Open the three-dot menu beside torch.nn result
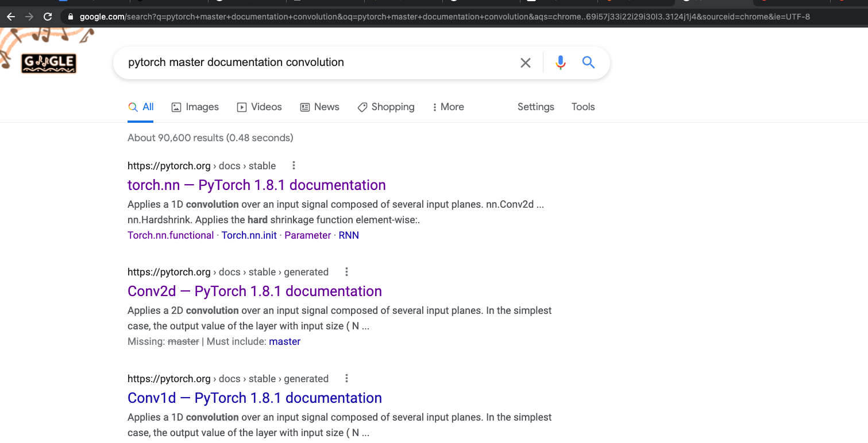This screenshot has height=443, width=868. (x=294, y=165)
